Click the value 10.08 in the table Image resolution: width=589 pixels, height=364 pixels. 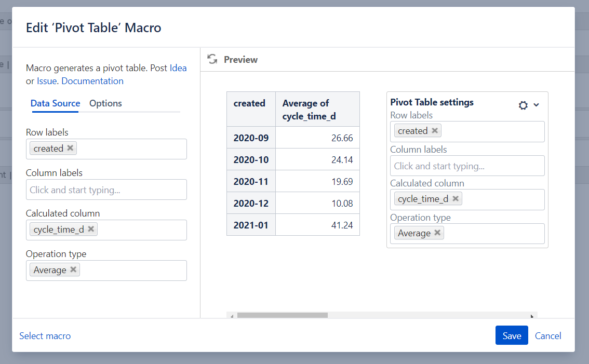coord(342,203)
